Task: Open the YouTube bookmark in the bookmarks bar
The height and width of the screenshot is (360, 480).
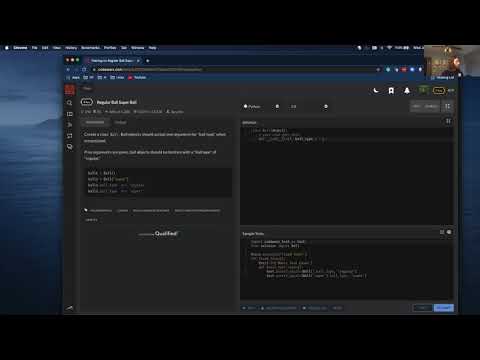Action: pos(137,77)
